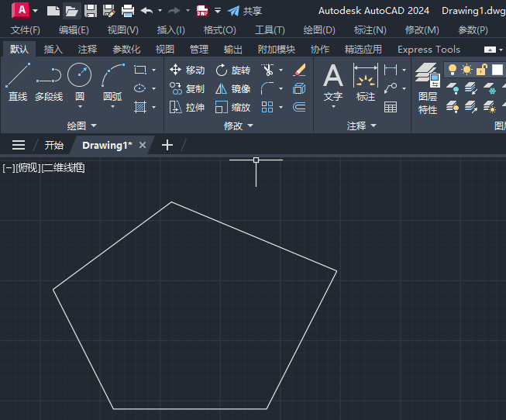Toggle the layer on/off lightbulb icon
The height and width of the screenshot is (420, 506).
coord(452,70)
